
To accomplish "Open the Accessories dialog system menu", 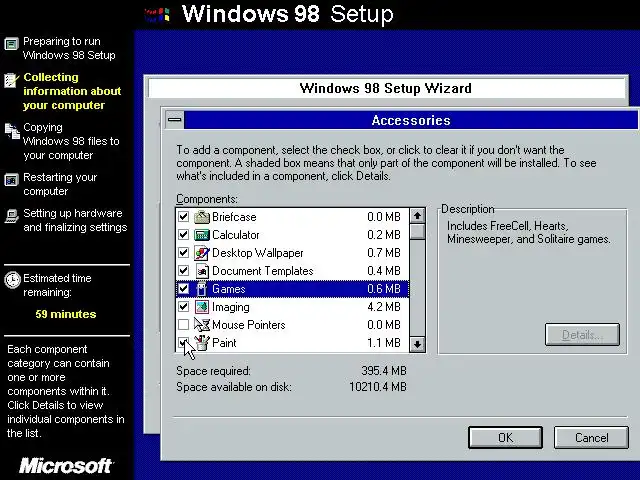I will 175,120.
